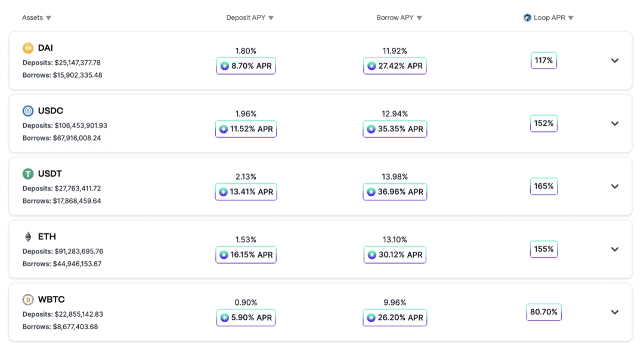
Task: Sort by Borrow APY column
Action: tap(399, 18)
